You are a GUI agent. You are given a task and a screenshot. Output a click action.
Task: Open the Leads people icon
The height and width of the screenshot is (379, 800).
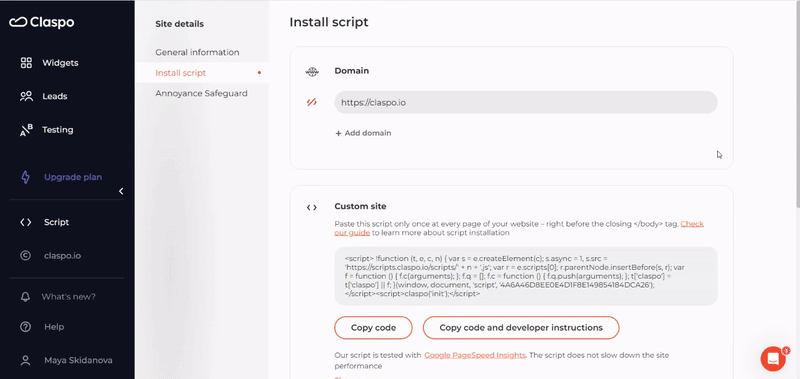[26, 96]
